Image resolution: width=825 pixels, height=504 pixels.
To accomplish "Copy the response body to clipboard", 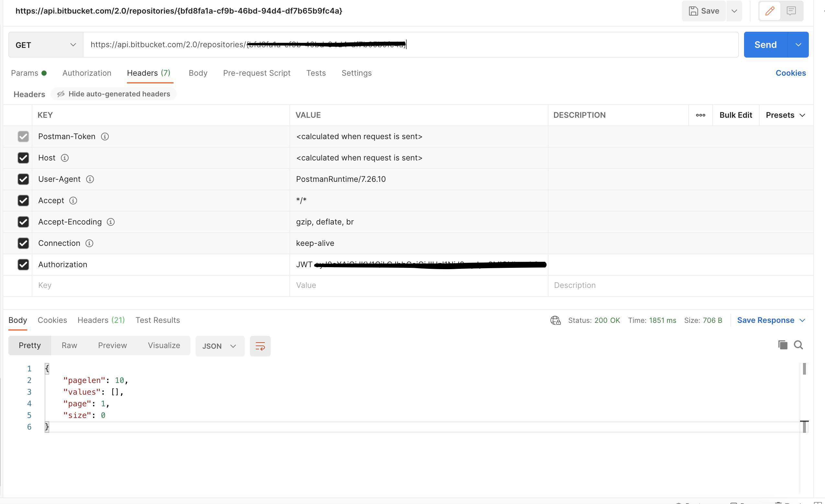I will click(x=783, y=345).
